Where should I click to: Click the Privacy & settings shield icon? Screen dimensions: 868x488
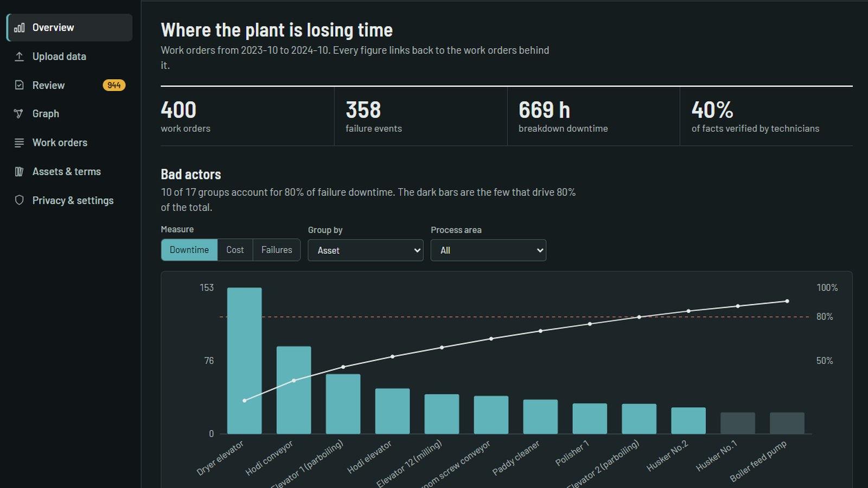[x=19, y=200]
